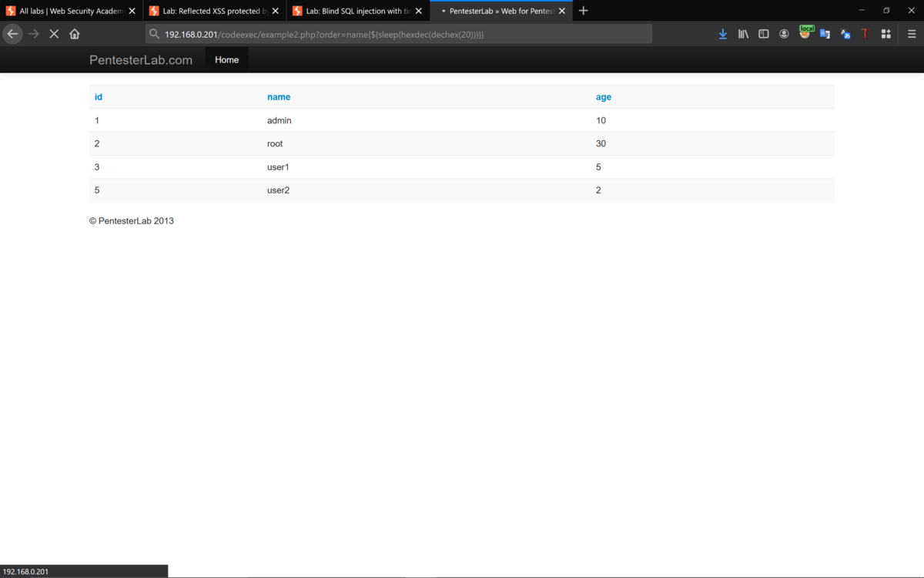This screenshot has height=578, width=924.
Task: Sort the table by id column
Action: (99, 97)
